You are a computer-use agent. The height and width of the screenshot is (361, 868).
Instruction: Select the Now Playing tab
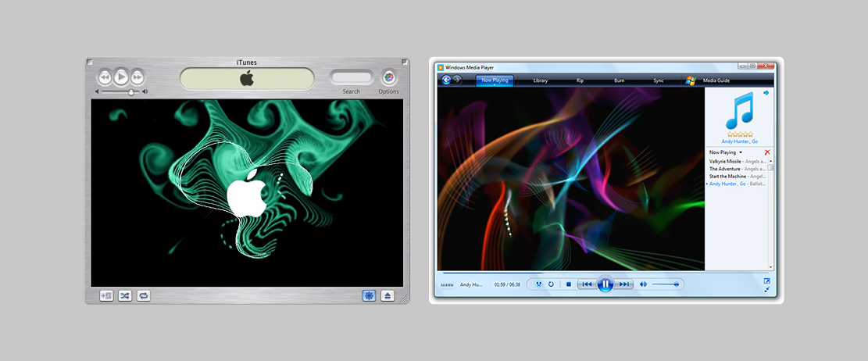[495, 80]
